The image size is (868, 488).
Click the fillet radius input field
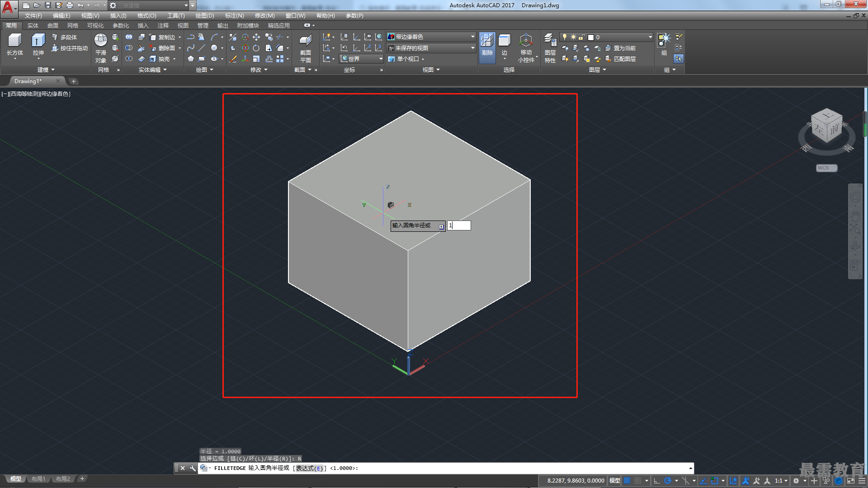[459, 225]
